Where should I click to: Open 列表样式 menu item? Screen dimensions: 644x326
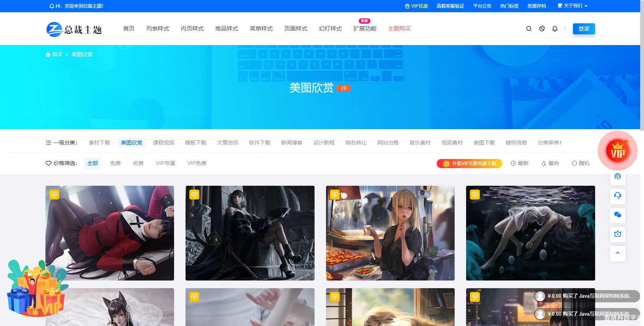(158, 29)
